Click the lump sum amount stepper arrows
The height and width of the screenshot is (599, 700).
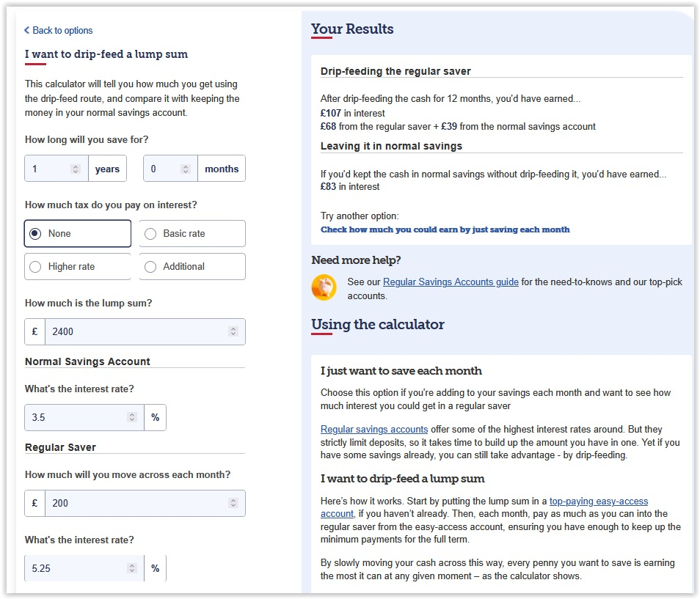tap(233, 331)
